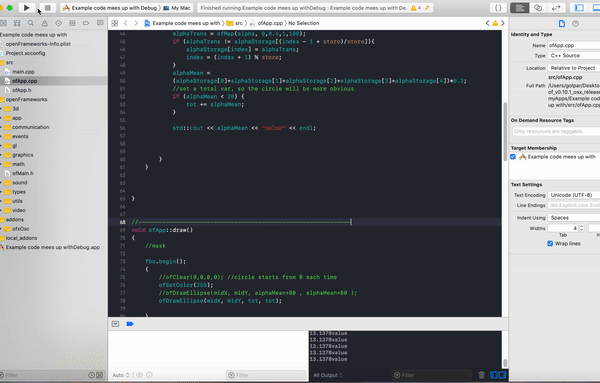
Task: Stop the running scheme
Action: click(x=47, y=8)
